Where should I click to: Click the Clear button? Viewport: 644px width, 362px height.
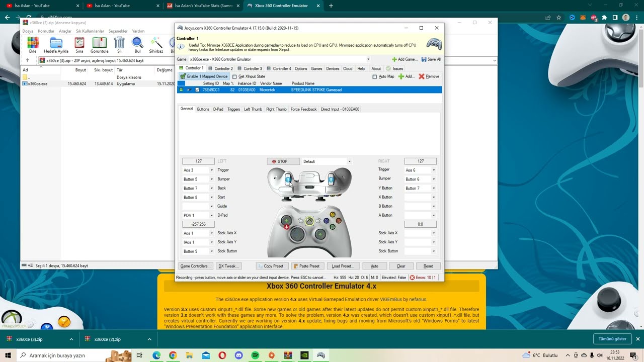pyautogui.click(x=401, y=266)
